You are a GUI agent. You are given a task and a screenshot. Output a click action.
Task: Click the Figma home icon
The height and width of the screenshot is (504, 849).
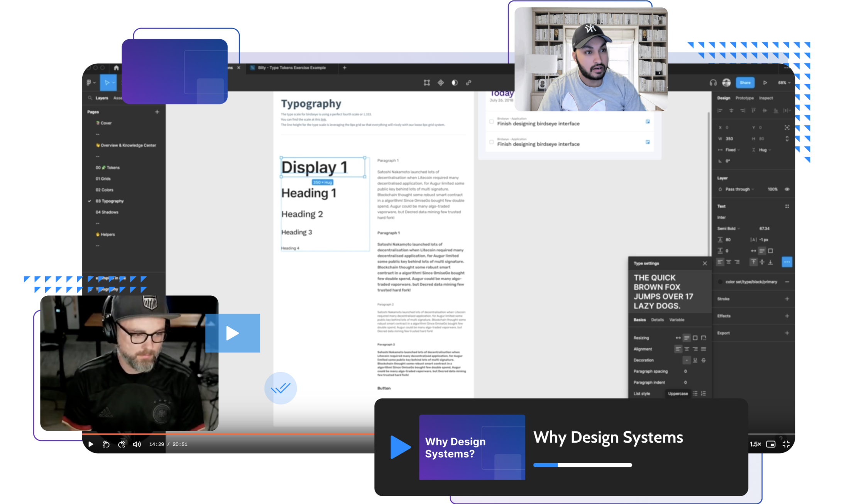[116, 67]
